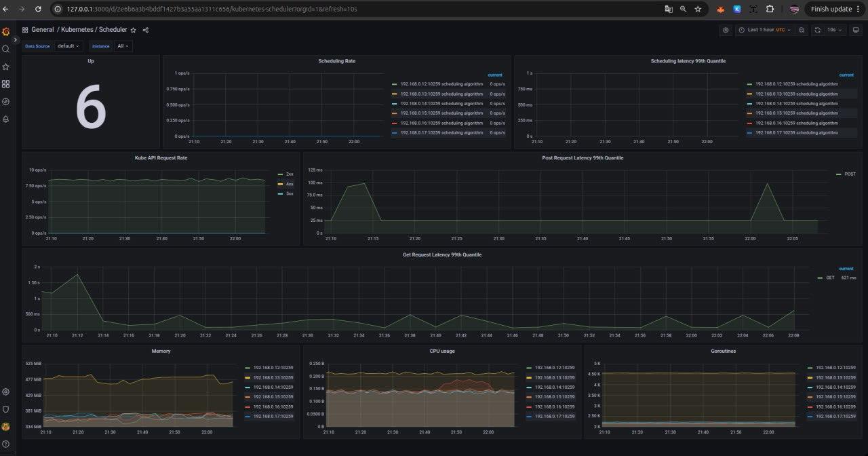This screenshot has height=456, width=868.
Task: Click the Finish update browser button
Action: point(833,9)
